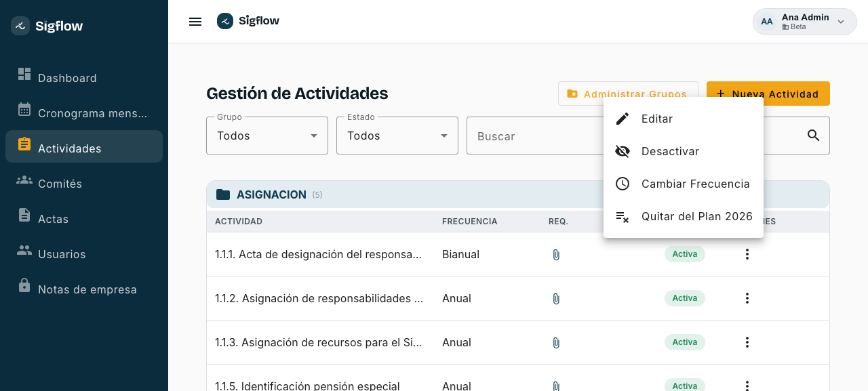Click the Activa badge for activity 1.1.3
Screen dimensions: 868x391
[685, 342]
